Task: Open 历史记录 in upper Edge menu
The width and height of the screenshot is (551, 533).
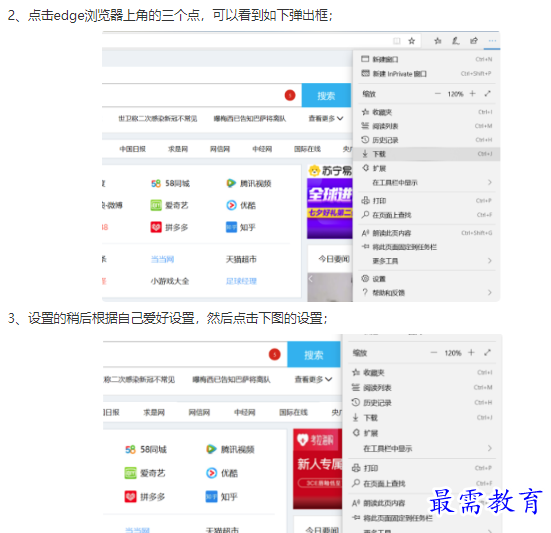Action: click(427, 140)
